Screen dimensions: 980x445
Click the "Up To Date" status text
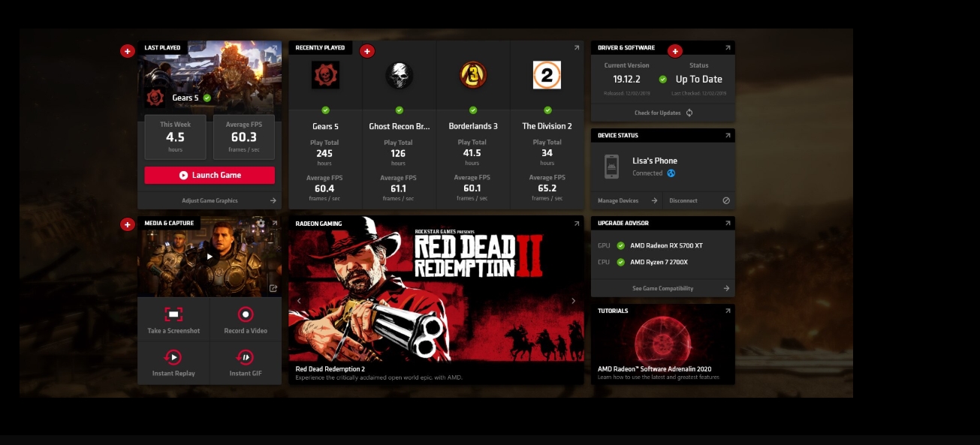click(698, 79)
